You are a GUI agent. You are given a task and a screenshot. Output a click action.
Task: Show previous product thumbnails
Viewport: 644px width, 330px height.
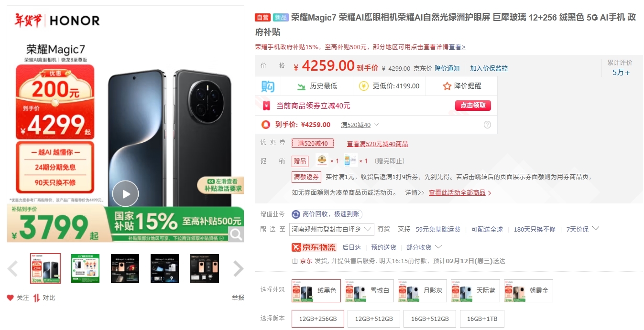tap(13, 268)
